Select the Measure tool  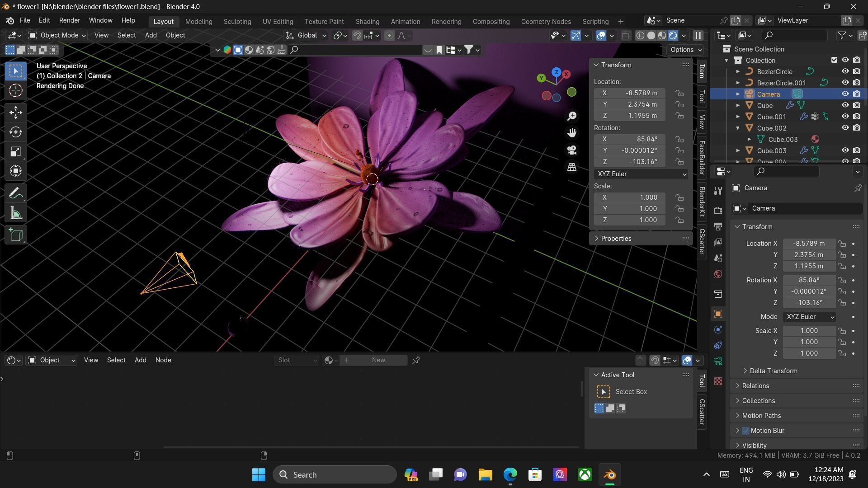click(16, 213)
